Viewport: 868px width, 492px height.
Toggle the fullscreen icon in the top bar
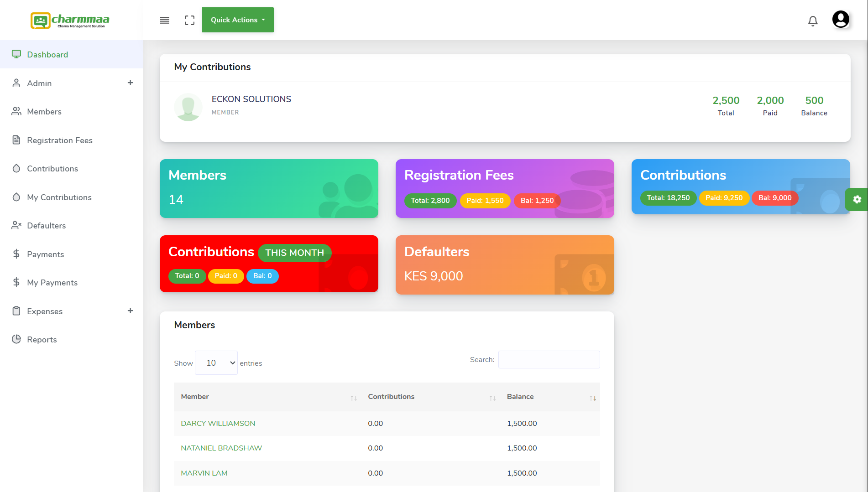tap(189, 20)
